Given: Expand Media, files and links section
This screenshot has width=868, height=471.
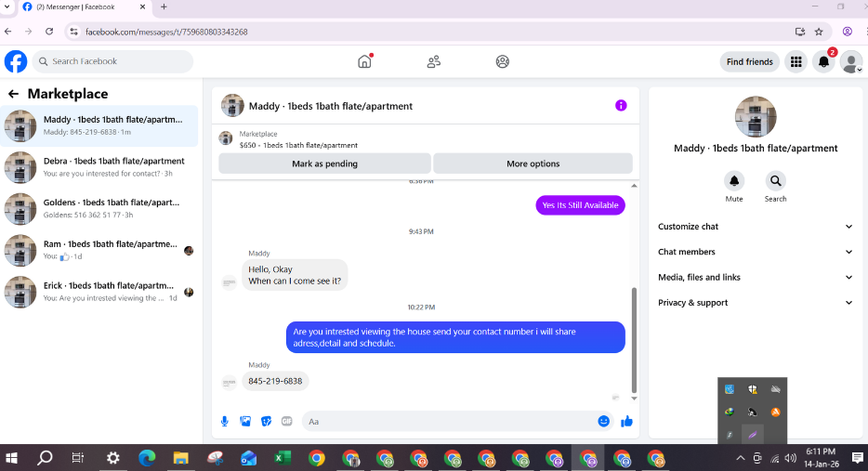Looking at the screenshot, I should click(x=755, y=277).
